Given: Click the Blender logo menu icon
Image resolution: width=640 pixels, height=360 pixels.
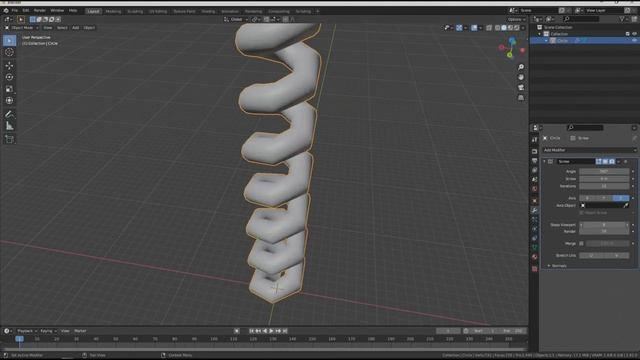Looking at the screenshot, I should (x=6, y=11).
